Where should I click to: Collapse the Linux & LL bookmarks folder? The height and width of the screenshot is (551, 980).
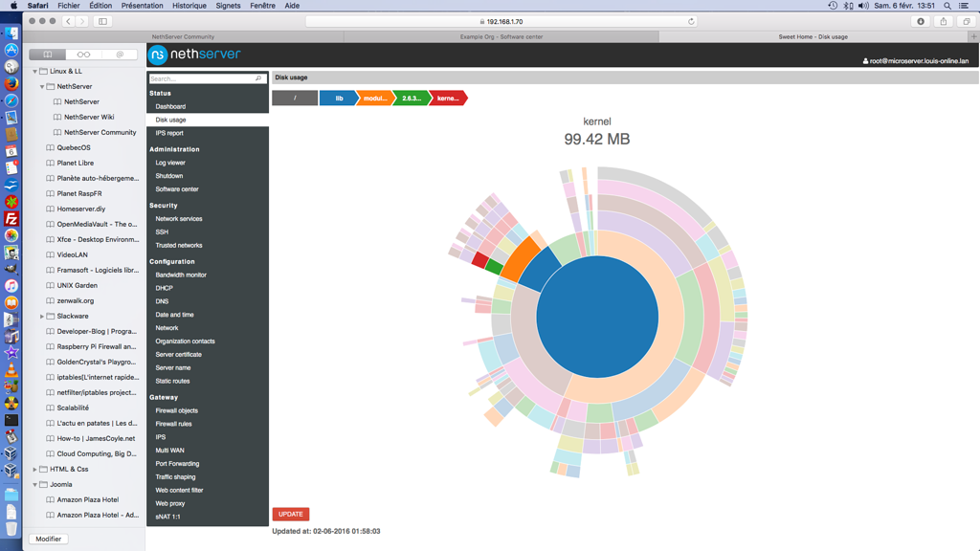pos(35,71)
